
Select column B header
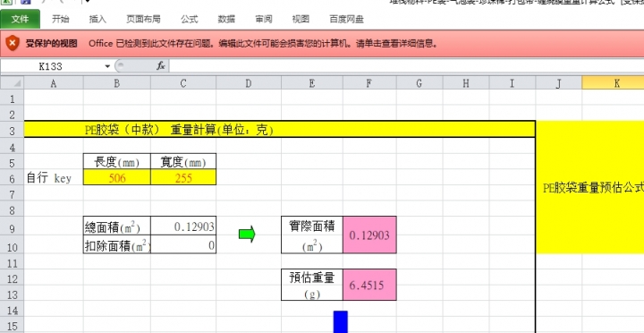coord(117,83)
